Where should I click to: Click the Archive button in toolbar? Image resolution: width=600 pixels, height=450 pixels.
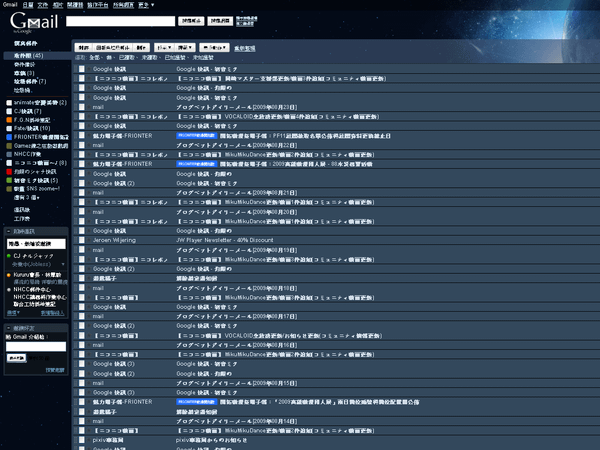pos(83,47)
